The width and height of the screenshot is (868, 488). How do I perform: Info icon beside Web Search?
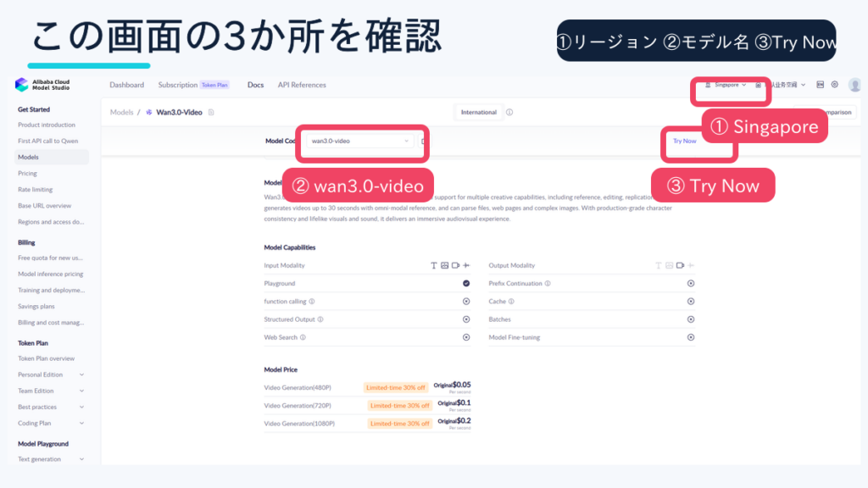tap(303, 337)
